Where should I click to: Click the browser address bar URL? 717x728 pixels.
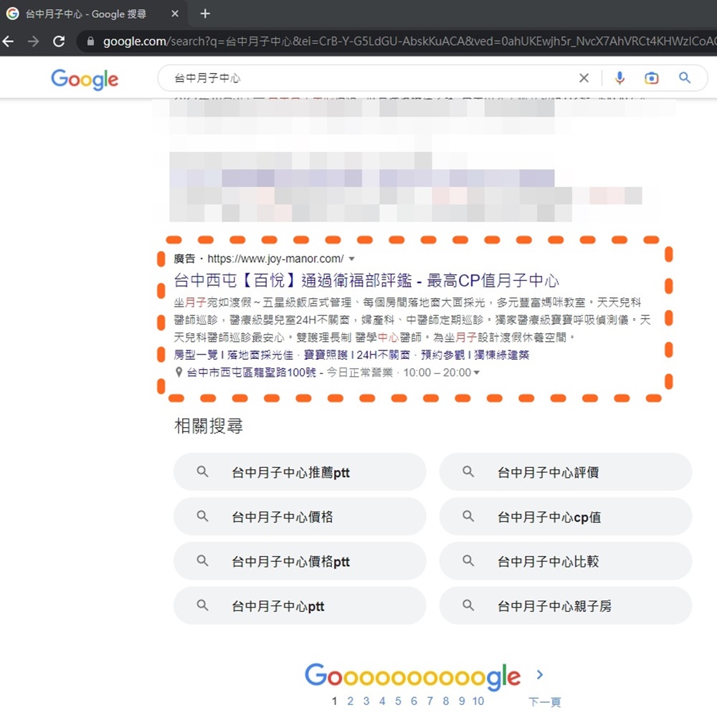409,42
